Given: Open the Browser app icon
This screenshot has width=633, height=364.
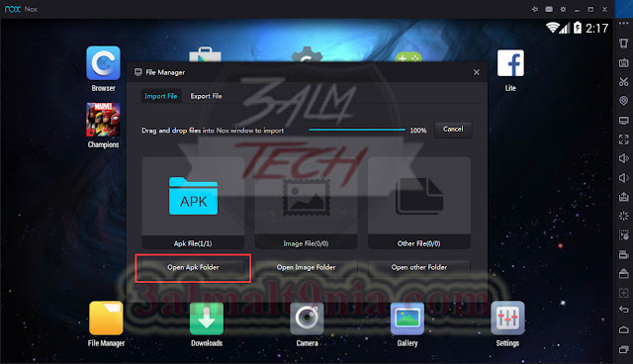Looking at the screenshot, I should (x=103, y=63).
